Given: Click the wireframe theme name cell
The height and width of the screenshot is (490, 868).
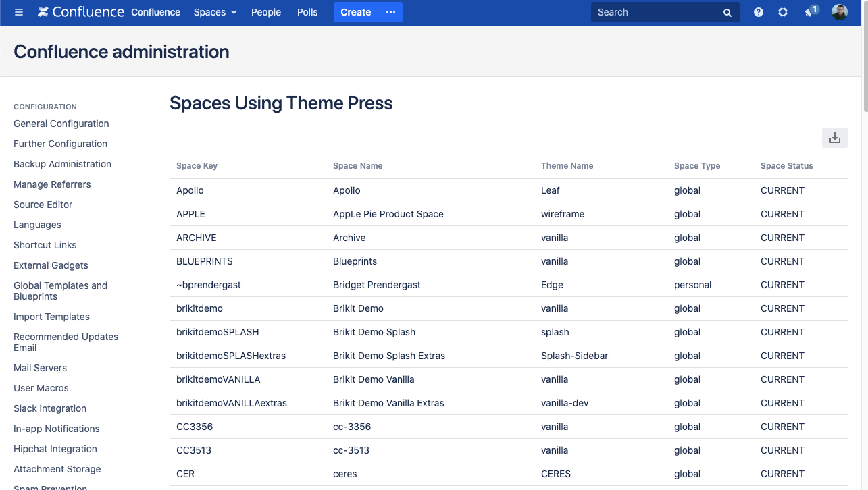Looking at the screenshot, I should [563, 214].
